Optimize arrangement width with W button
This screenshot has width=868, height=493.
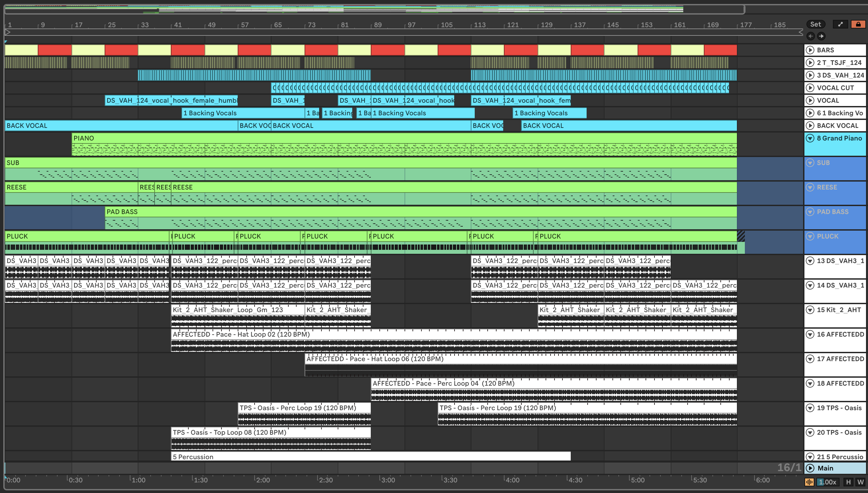tap(860, 482)
